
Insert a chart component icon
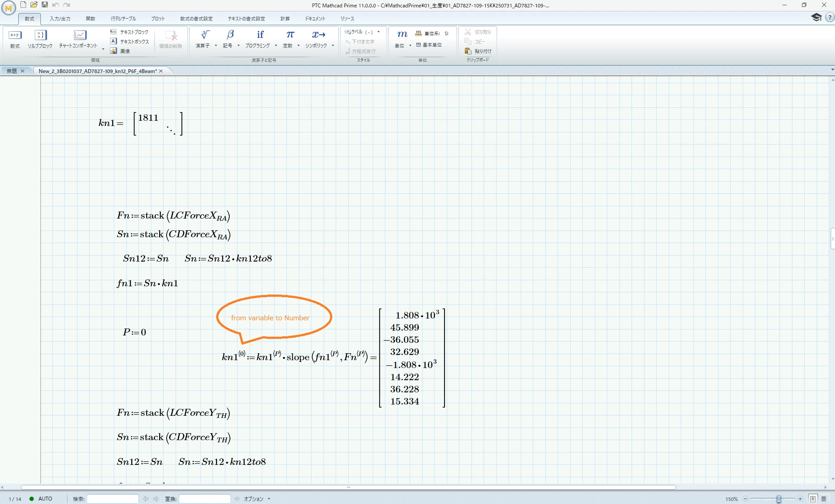tap(80, 35)
